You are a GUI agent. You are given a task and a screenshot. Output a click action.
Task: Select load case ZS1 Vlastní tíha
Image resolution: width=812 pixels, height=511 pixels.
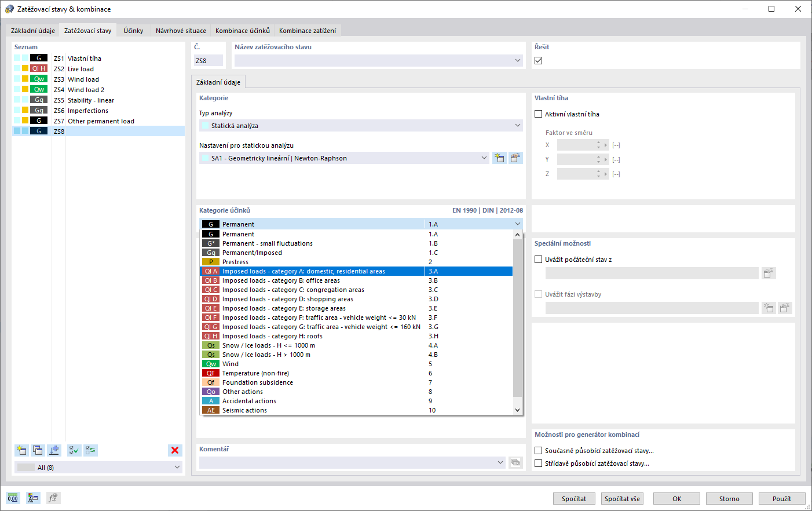pyautogui.click(x=98, y=58)
